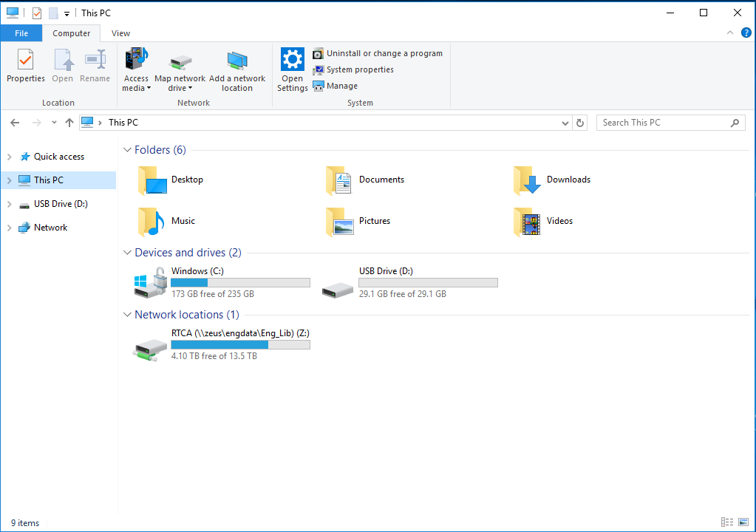Screen dimensions: 756x532
Task: Select the USB Drive (D:) drive icon
Action: pyautogui.click(x=338, y=290)
